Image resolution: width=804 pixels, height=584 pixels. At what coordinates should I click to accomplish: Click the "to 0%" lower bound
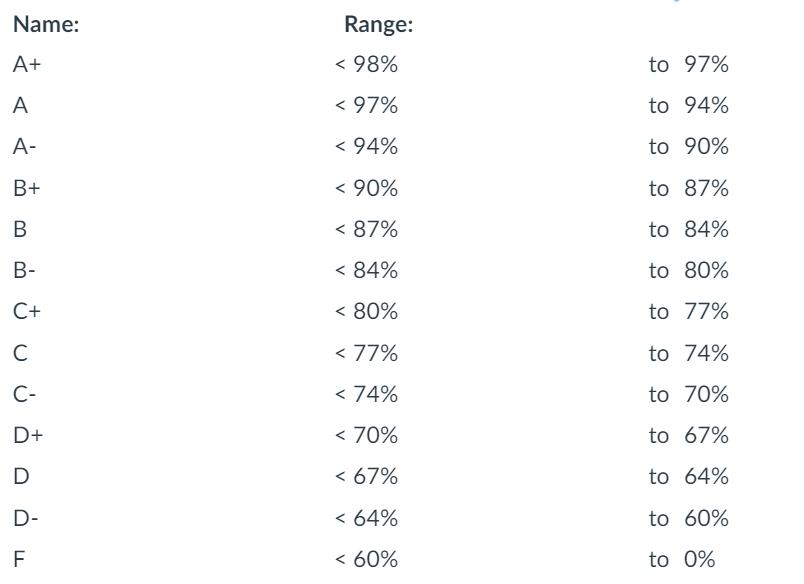pos(682,557)
